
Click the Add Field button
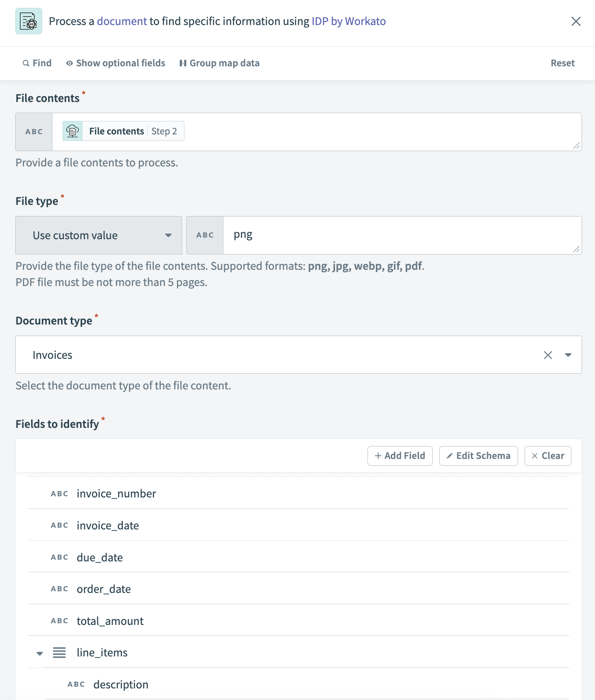point(399,456)
